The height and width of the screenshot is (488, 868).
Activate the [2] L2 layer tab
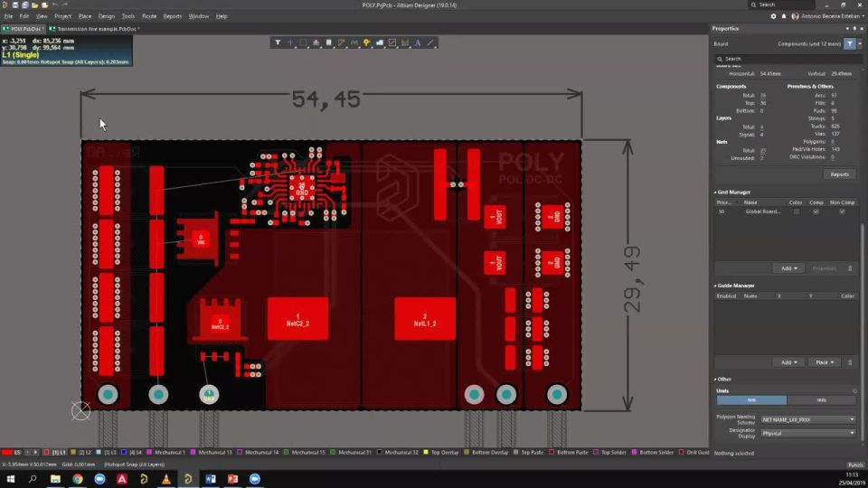pyautogui.click(x=81, y=452)
